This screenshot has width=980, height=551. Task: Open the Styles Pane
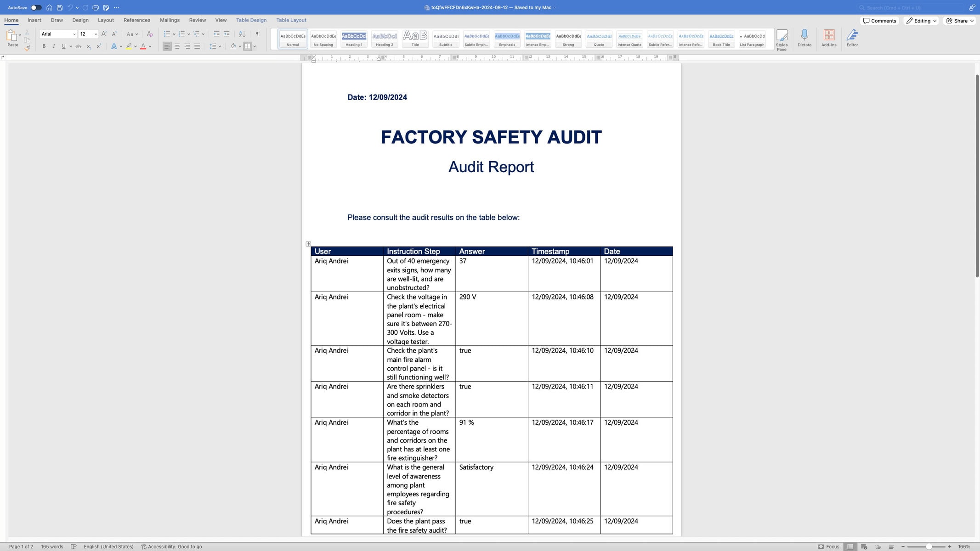(x=782, y=39)
